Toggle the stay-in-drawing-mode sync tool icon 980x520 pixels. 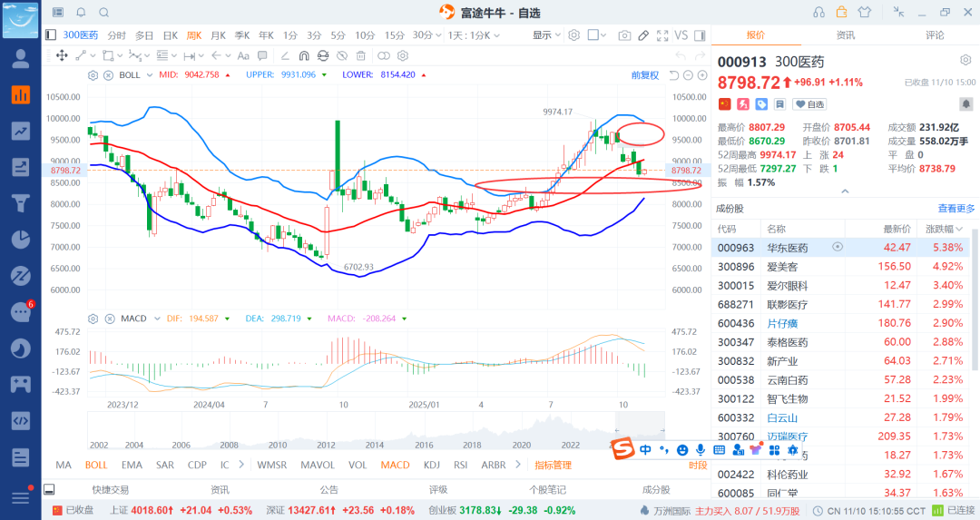click(322, 55)
